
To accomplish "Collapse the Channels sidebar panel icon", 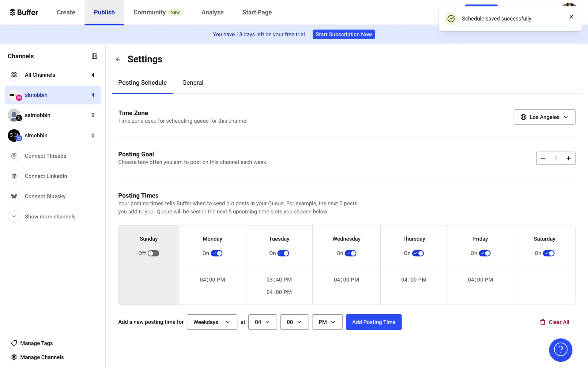I will pyautogui.click(x=94, y=56).
